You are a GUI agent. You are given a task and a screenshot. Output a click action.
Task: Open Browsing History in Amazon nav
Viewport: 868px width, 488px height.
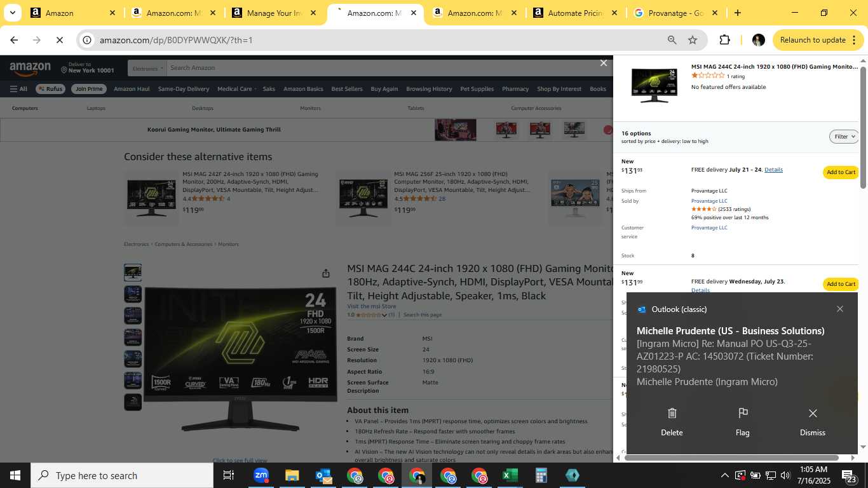[429, 89]
